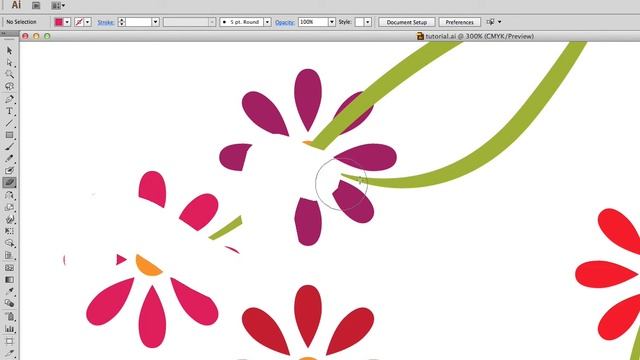Select the Pencil tool

coord(9,158)
